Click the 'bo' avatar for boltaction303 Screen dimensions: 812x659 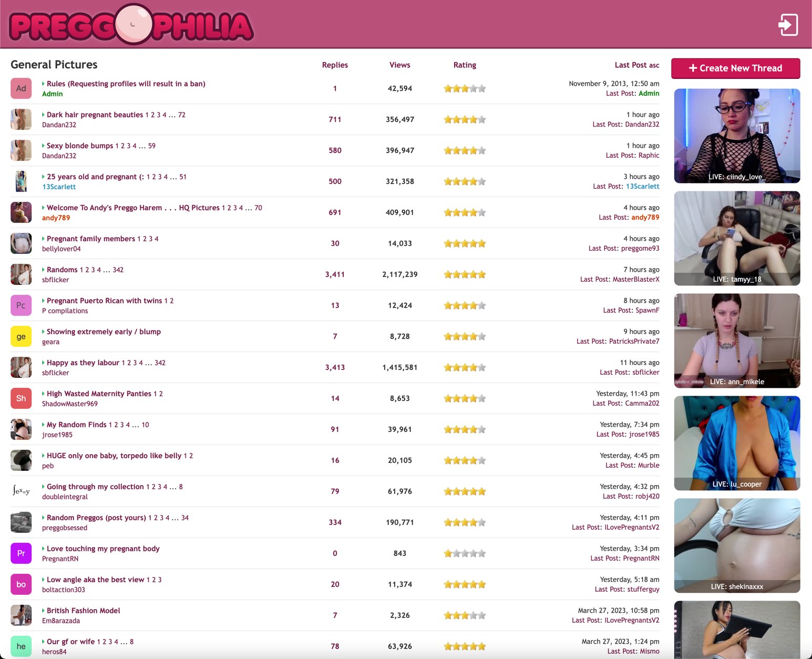point(21,584)
